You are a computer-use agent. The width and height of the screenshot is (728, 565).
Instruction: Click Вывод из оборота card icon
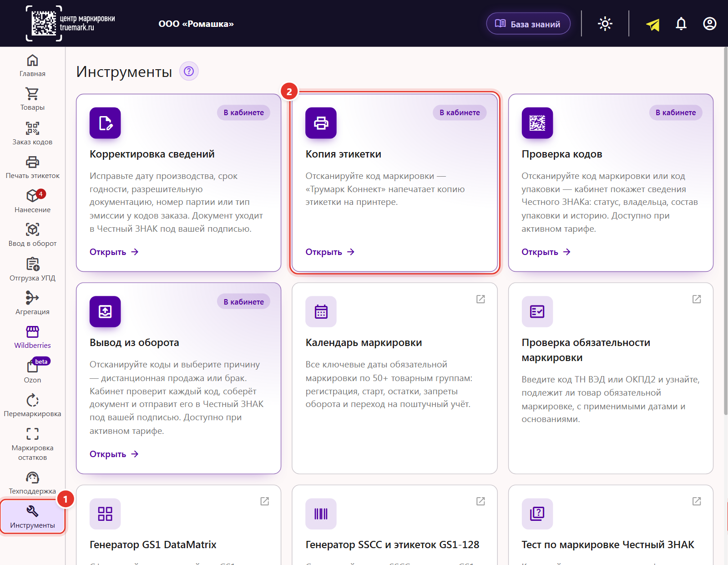(105, 312)
